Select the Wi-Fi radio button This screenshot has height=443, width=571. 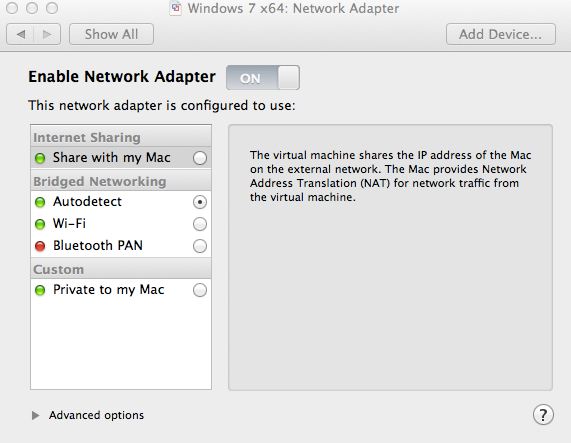pyautogui.click(x=200, y=224)
